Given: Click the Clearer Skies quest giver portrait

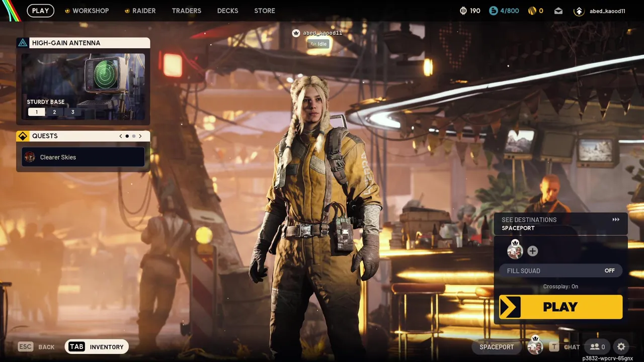Looking at the screenshot, I should click(30, 157).
